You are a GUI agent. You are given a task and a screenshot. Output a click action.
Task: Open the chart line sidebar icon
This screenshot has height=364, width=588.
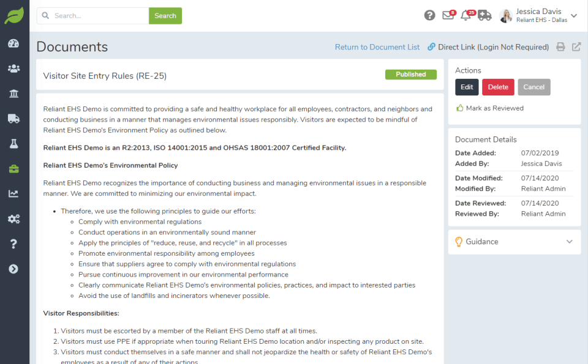coord(13,194)
